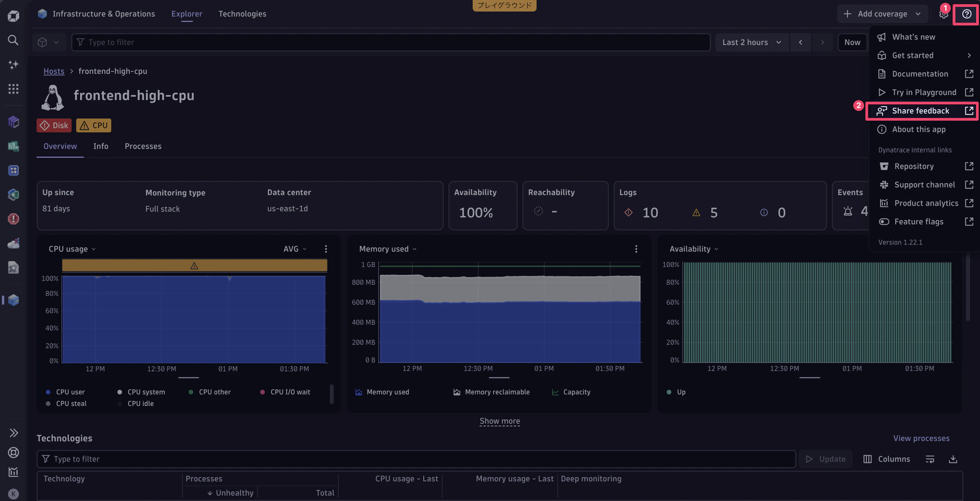Screen dimensions: 980x501
Task: Open the purple stacked-frames app in sidebar
Action: (13, 122)
